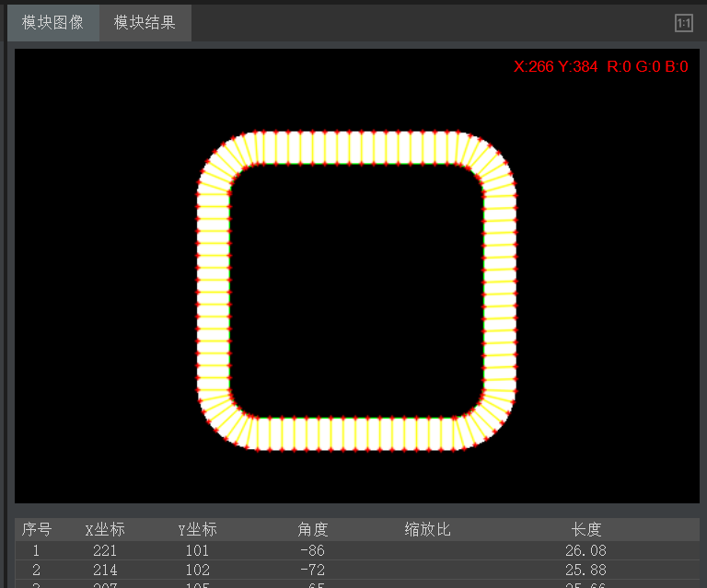Select angle cell -72
707x588 pixels.
pos(312,570)
